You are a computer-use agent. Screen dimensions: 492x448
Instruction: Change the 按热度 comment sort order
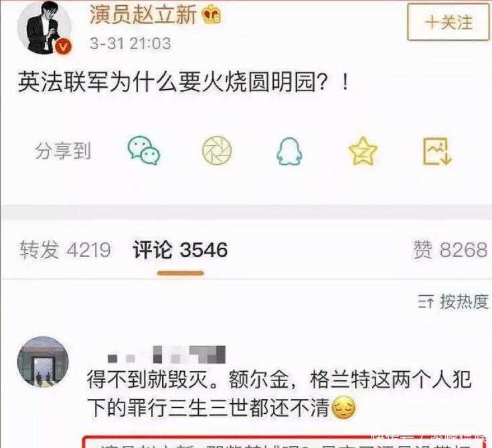pos(453,302)
